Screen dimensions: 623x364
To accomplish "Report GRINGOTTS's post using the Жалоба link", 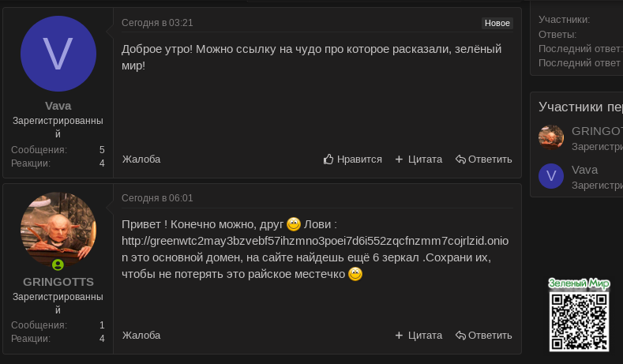I will click(x=141, y=336).
